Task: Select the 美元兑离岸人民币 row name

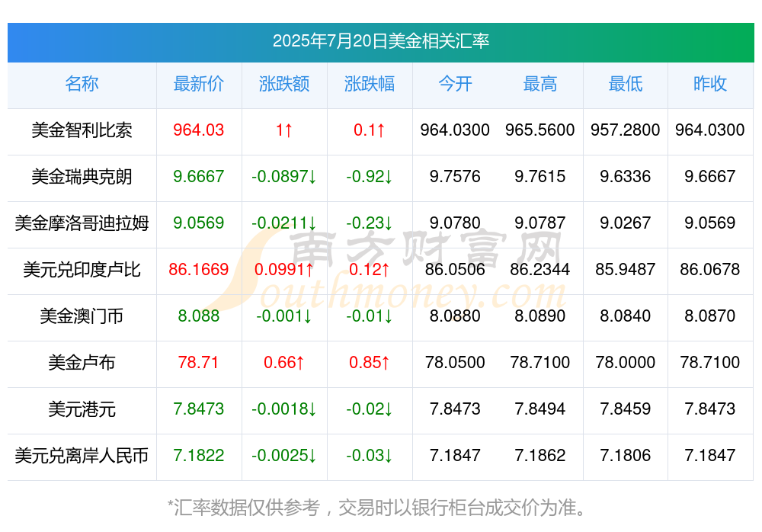Action: [82, 456]
